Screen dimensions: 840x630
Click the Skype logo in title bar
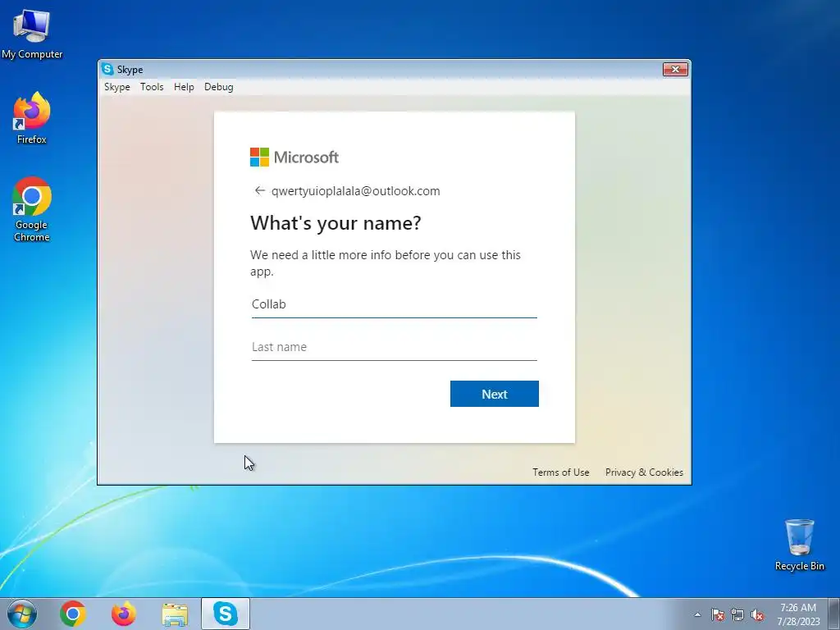coord(107,69)
